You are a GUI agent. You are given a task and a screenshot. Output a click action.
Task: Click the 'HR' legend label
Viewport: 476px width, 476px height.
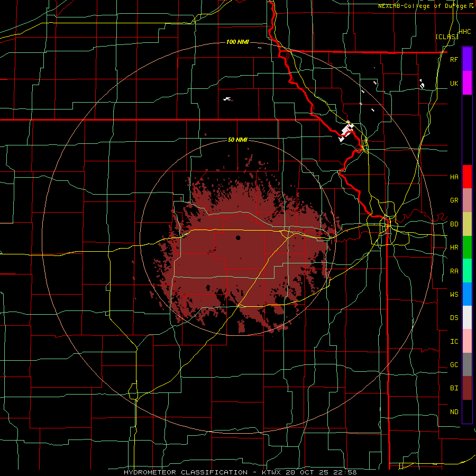tap(454, 248)
